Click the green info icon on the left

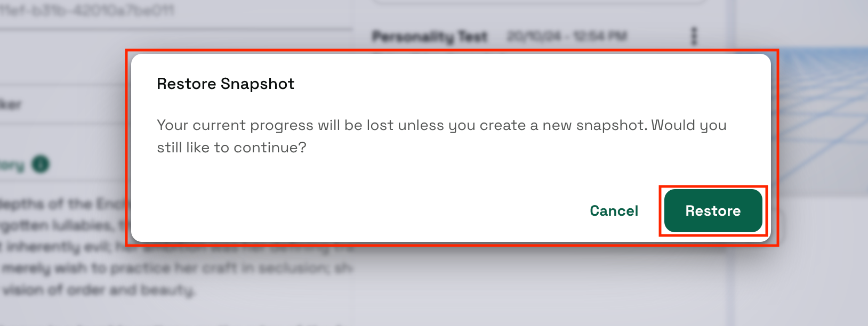pyautogui.click(x=41, y=164)
